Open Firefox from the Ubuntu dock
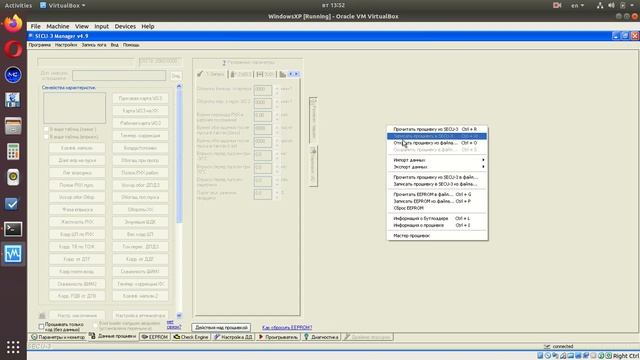The height and width of the screenshot is (360, 640). tap(13, 23)
